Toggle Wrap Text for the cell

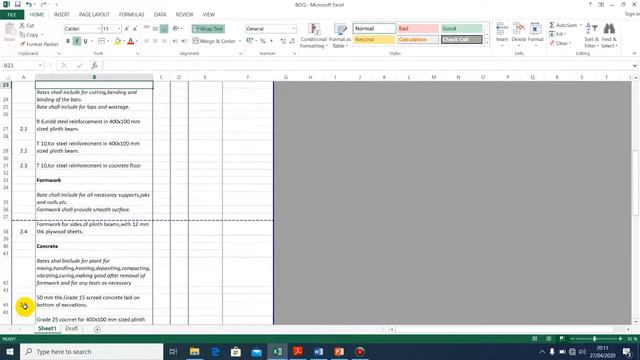pos(208,29)
